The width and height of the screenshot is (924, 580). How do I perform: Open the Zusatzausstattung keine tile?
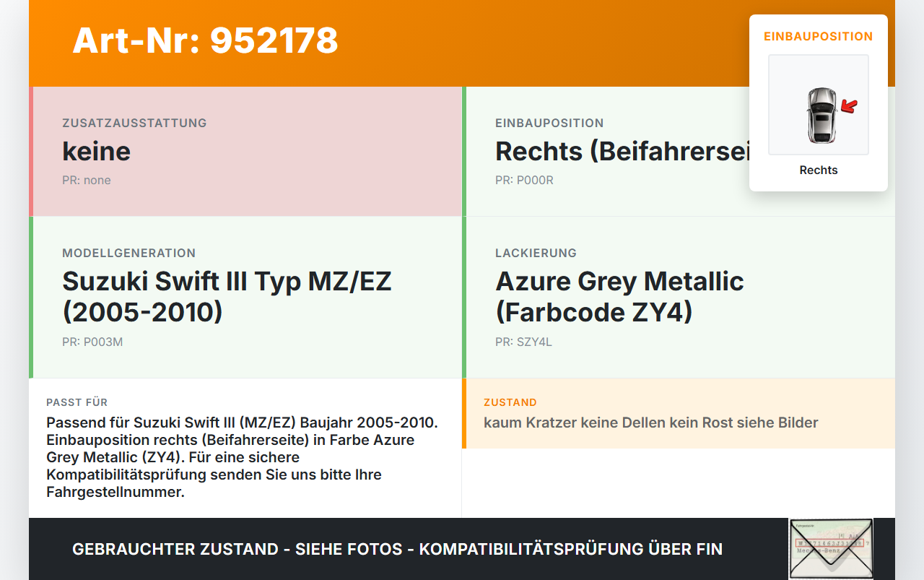tap(245, 152)
